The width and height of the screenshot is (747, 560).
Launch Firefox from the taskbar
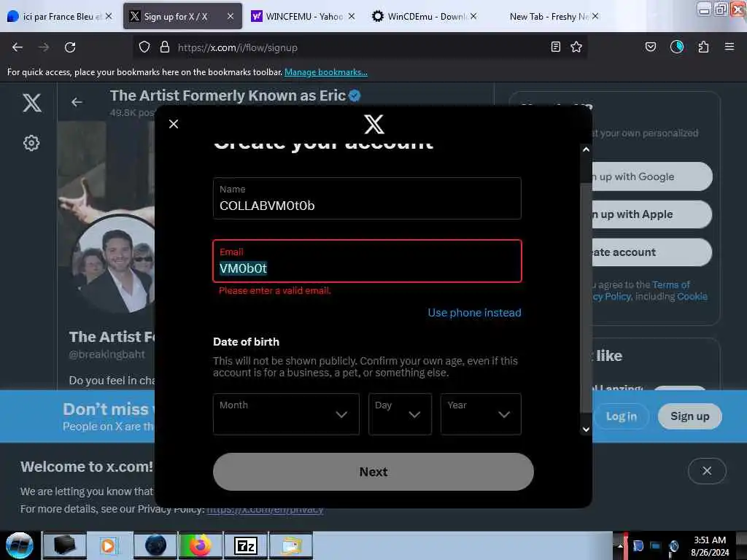(201, 545)
